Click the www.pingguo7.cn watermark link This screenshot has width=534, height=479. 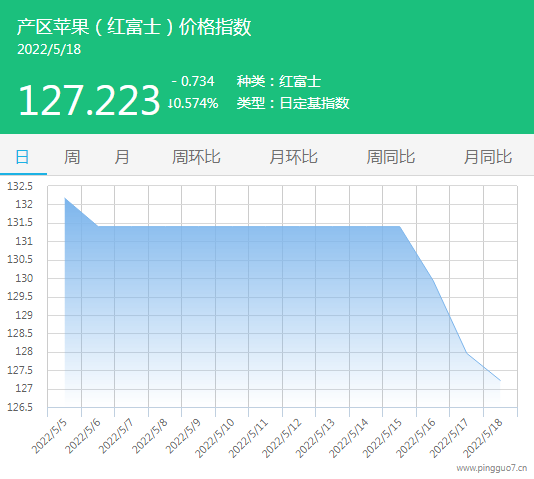pos(492,468)
